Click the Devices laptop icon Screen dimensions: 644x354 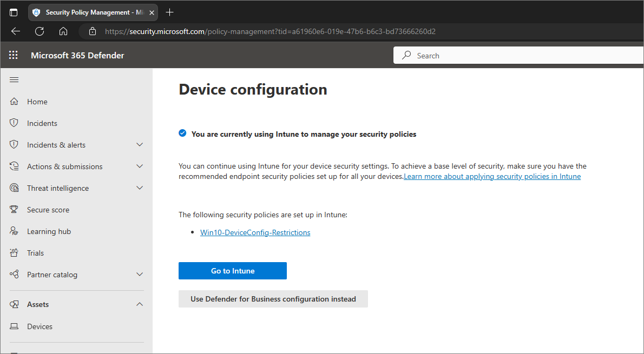tap(15, 326)
